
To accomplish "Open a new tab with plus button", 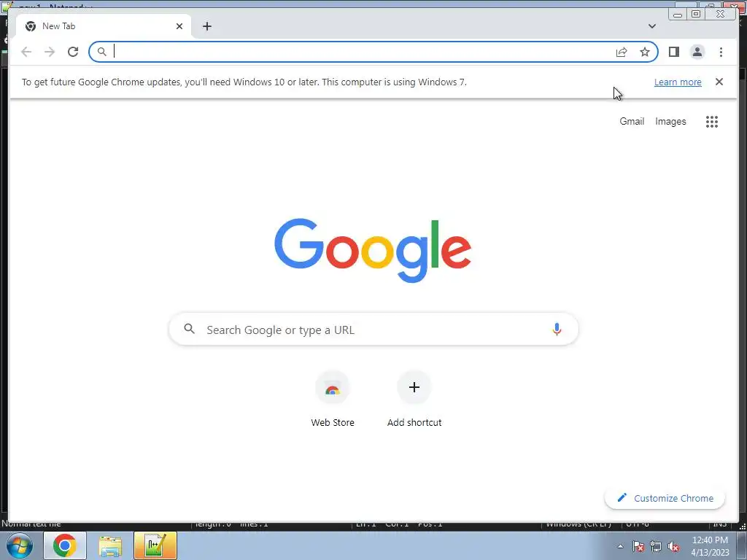I will (x=206, y=26).
